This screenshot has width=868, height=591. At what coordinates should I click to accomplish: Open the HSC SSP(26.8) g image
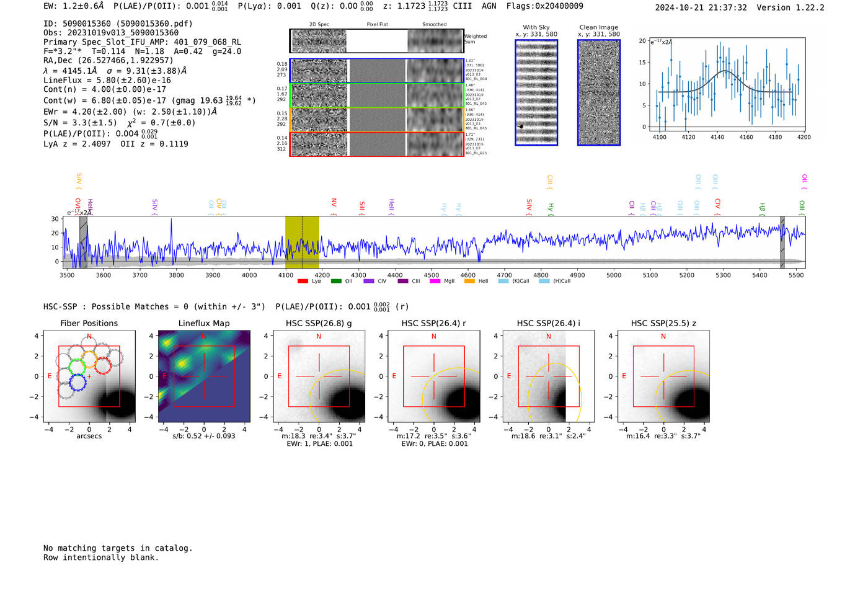[319, 376]
